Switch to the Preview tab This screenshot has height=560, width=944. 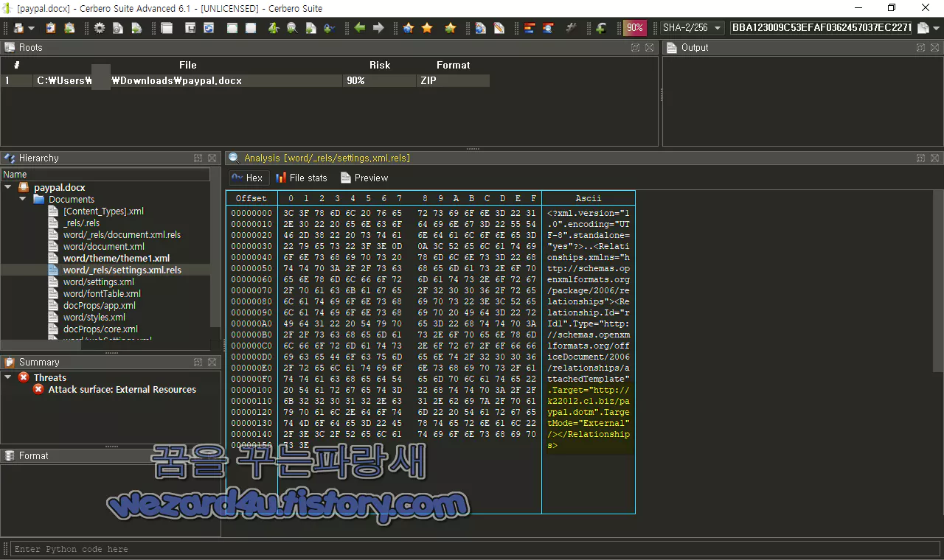coord(364,178)
